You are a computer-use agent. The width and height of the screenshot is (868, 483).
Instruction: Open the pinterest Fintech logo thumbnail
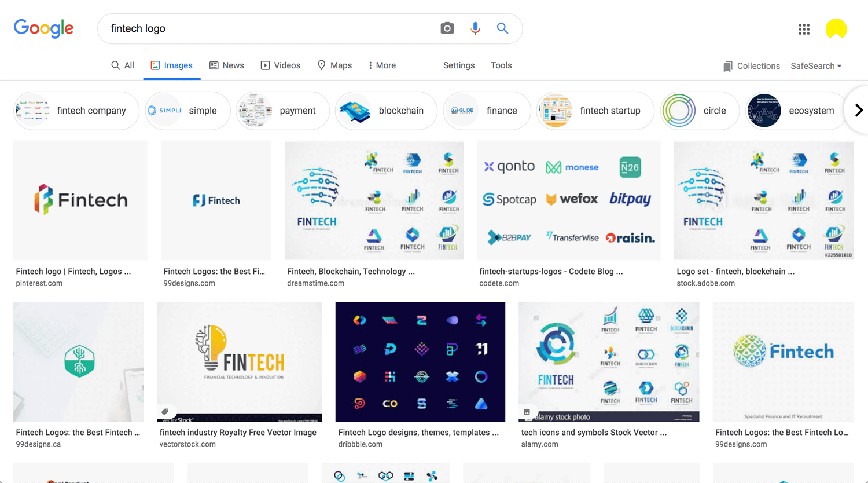click(x=80, y=200)
